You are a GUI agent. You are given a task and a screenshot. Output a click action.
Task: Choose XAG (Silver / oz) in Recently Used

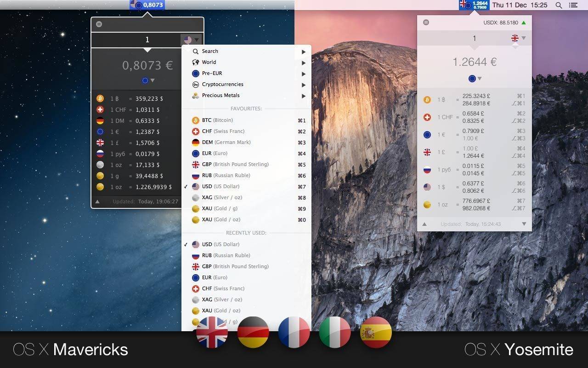tap(246, 299)
